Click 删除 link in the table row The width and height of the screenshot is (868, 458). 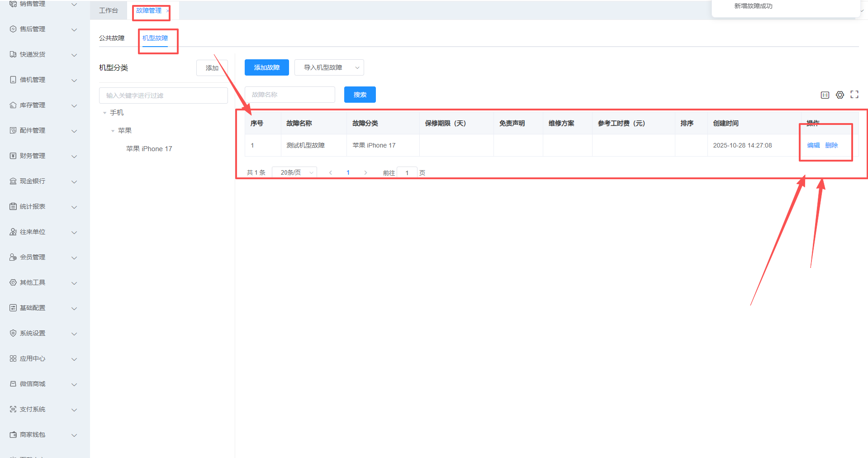[x=831, y=145]
